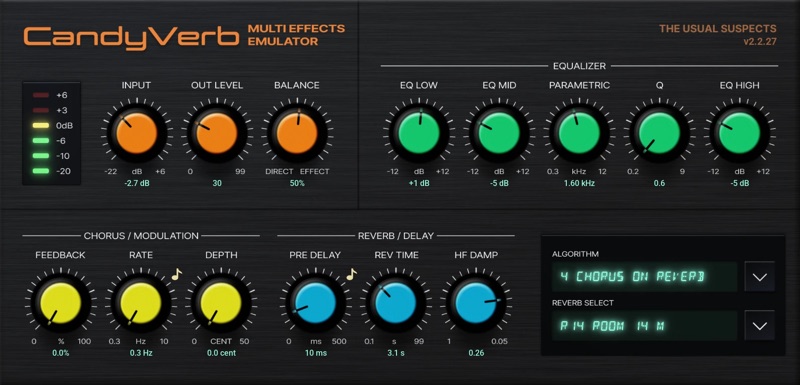Click the 'R14 ROOM 14 M' reverb display
This screenshot has height=385, width=800.
(645, 325)
